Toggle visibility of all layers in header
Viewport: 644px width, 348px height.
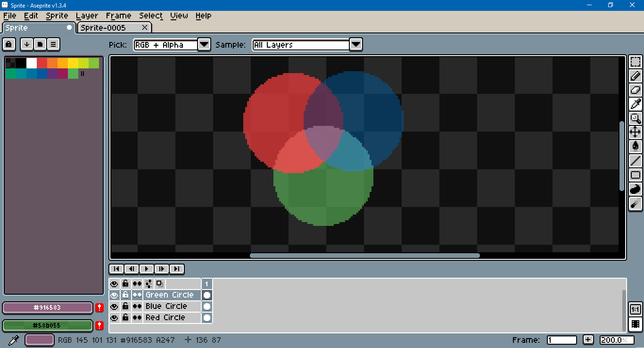(114, 283)
